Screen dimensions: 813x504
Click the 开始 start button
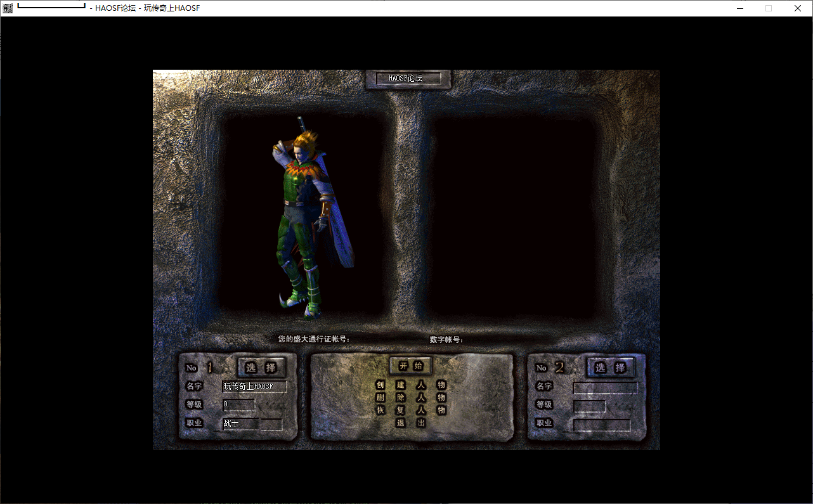410,366
